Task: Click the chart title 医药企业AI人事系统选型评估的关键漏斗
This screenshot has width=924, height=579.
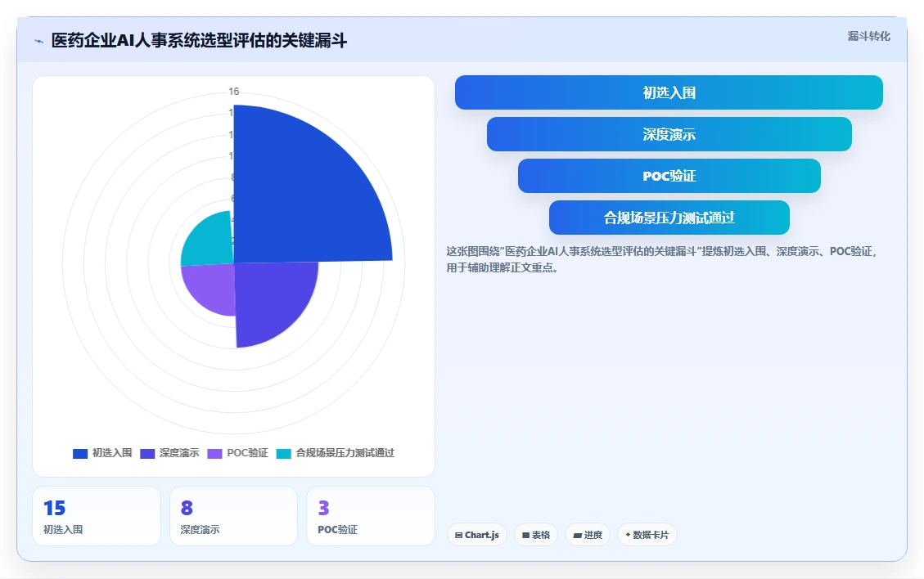Action: point(199,41)
